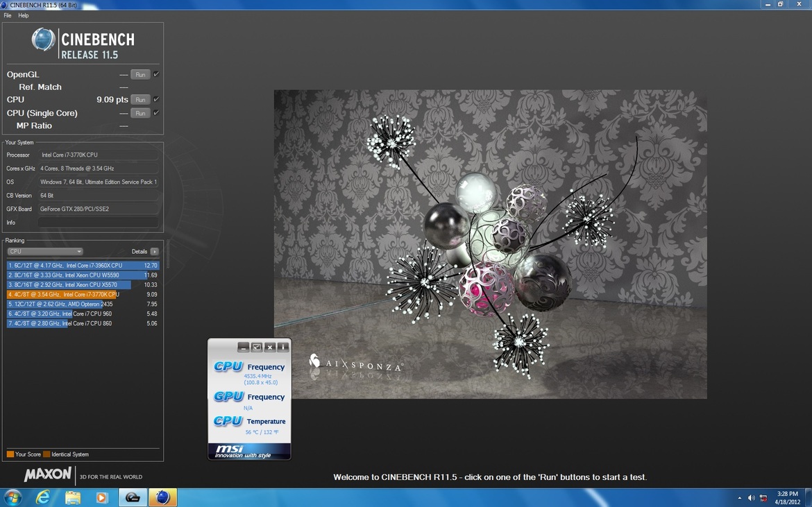Viewport: 812px width, 507px height.
Task: Open Windows Media Player from the taskbar
Action: 102,498
